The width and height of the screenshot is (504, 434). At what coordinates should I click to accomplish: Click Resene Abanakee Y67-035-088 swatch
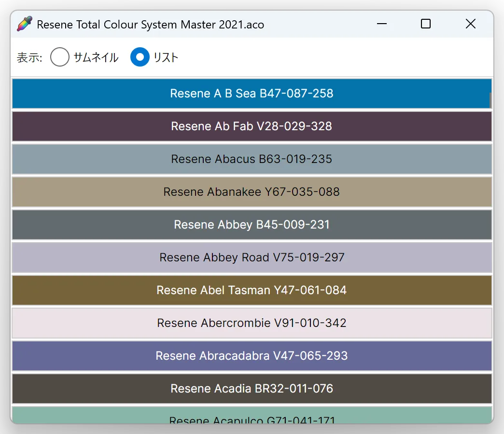pos(251,192)
